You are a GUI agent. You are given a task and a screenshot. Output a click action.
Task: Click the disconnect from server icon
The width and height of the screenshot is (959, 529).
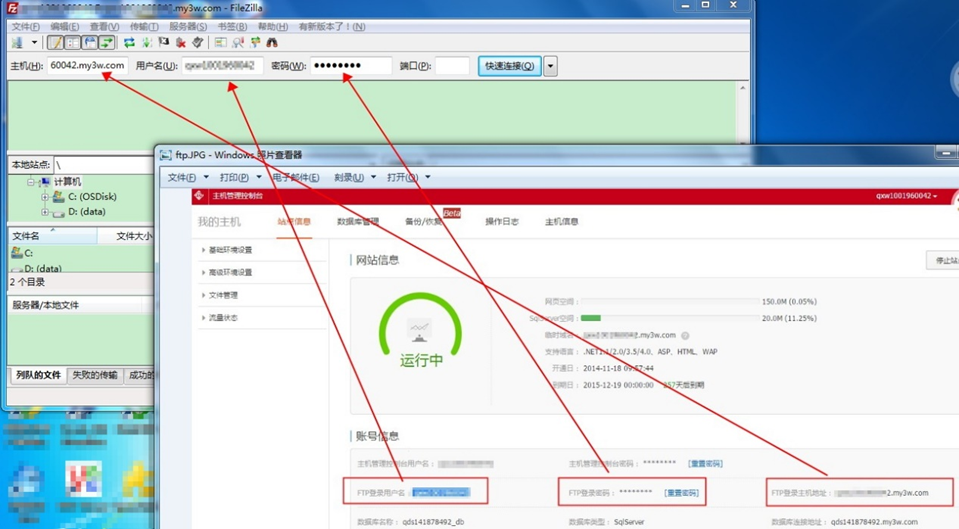click(x=180, y=43)
